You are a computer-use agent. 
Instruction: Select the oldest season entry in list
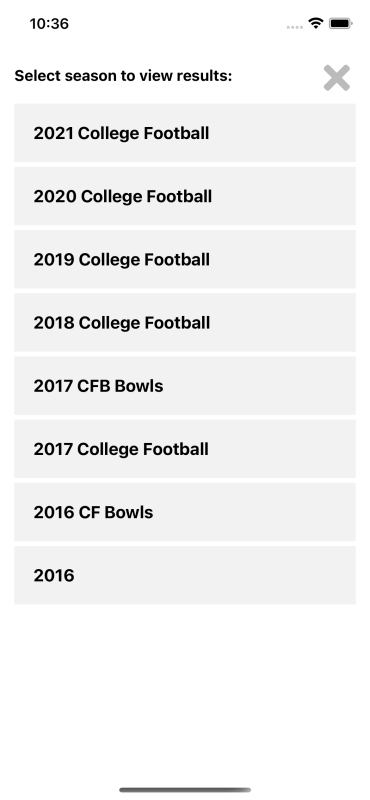click(x=185, y=576)
